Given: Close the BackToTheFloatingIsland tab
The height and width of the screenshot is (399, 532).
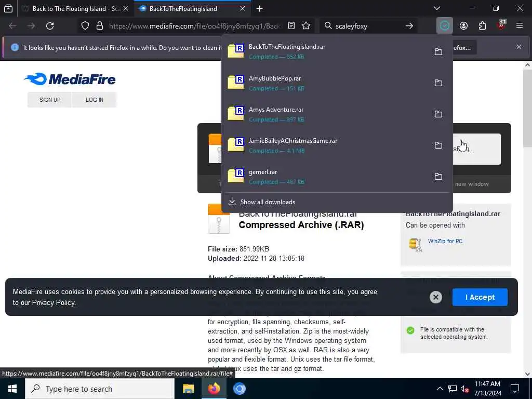Looking at the screenshot, I should tap(243, 8).
